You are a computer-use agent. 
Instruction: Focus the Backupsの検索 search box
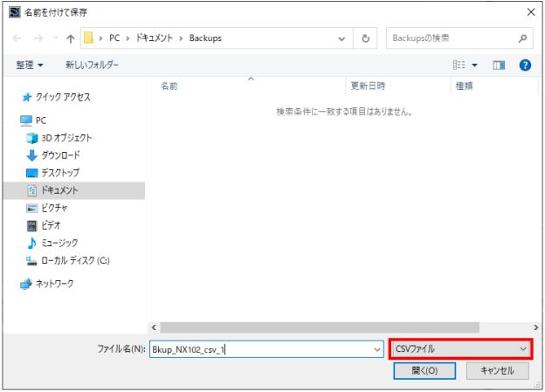click(x=459, y=38)
